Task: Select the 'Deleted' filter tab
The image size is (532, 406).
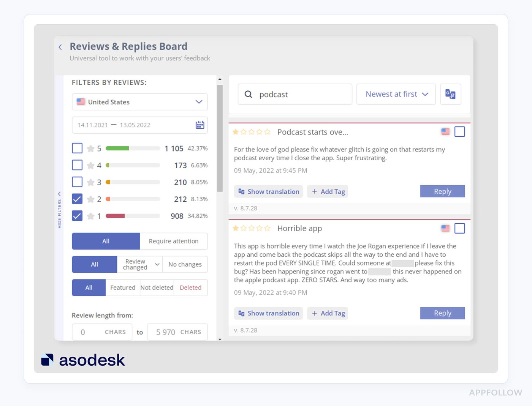Action: (190, 288)
